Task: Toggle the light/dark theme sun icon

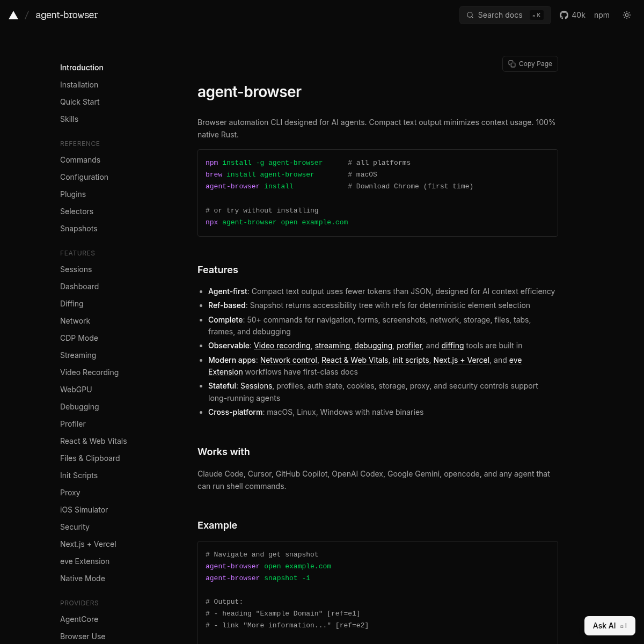Action: (627, 15)
